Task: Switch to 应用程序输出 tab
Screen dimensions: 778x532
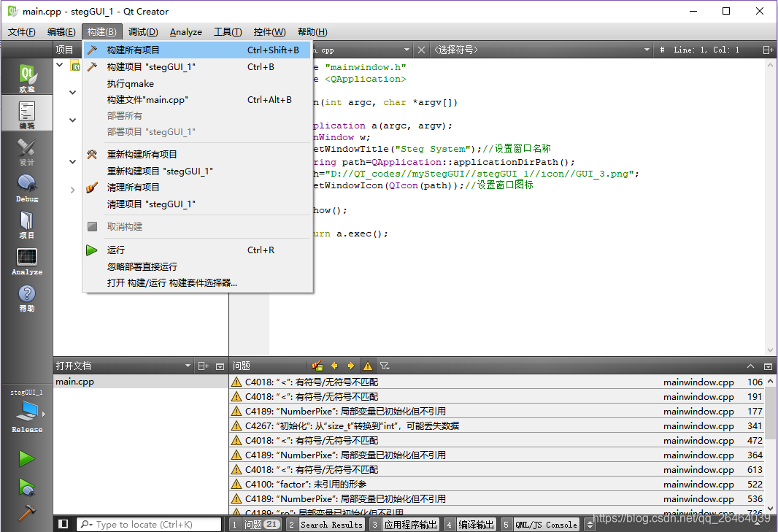Action: 404,524
